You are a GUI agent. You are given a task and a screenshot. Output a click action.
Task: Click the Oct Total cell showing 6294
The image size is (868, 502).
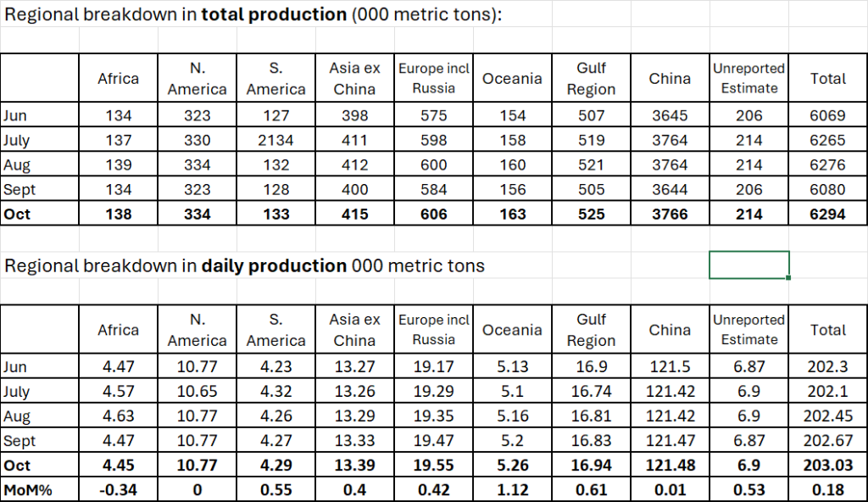(x=827, y=215)
